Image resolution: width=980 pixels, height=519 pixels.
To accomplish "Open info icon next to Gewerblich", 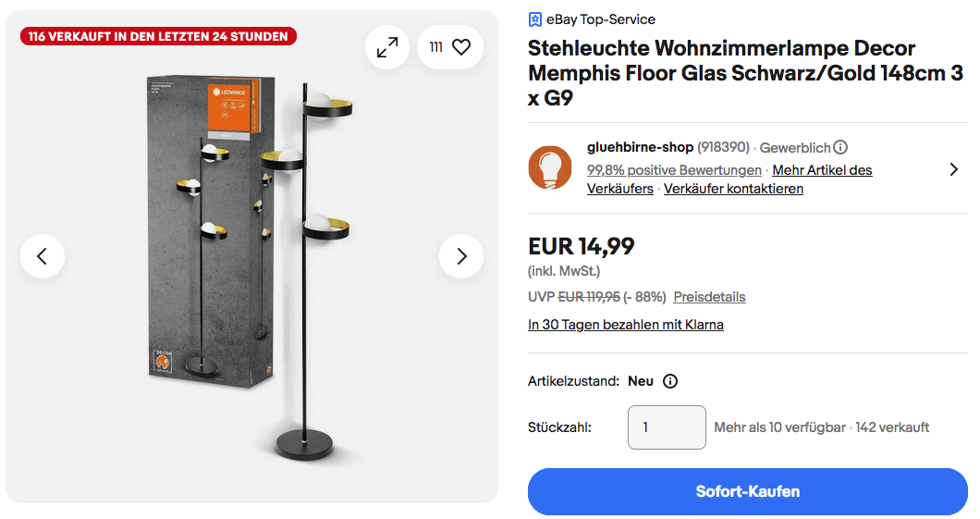I will coord(840,147).
